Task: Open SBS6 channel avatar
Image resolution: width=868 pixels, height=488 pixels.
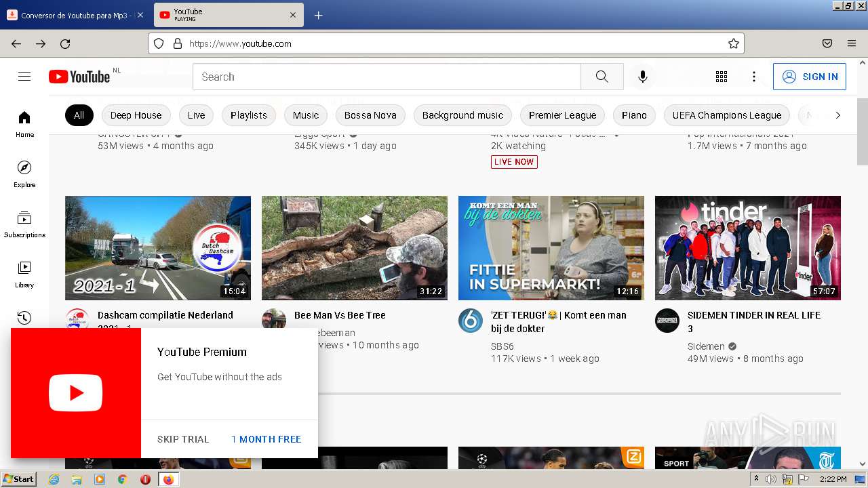Action: click(471, 321)
